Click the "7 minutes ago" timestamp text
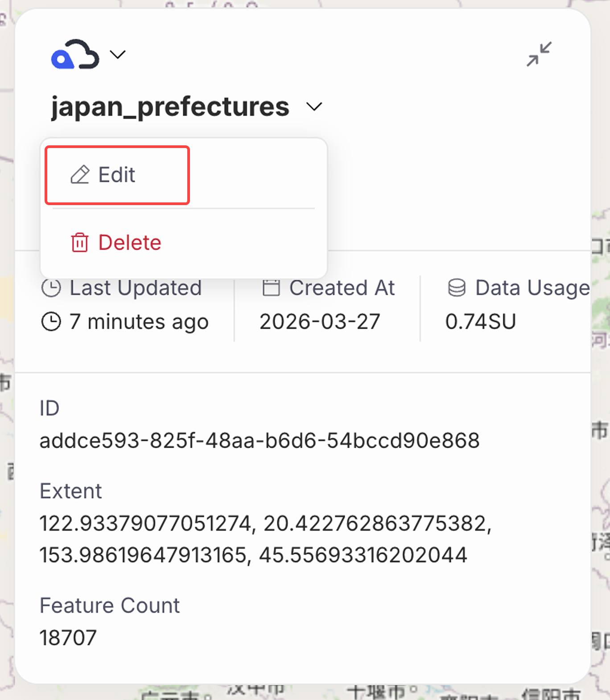The height and width of the screenshot is (700, 610). (139, 321)
